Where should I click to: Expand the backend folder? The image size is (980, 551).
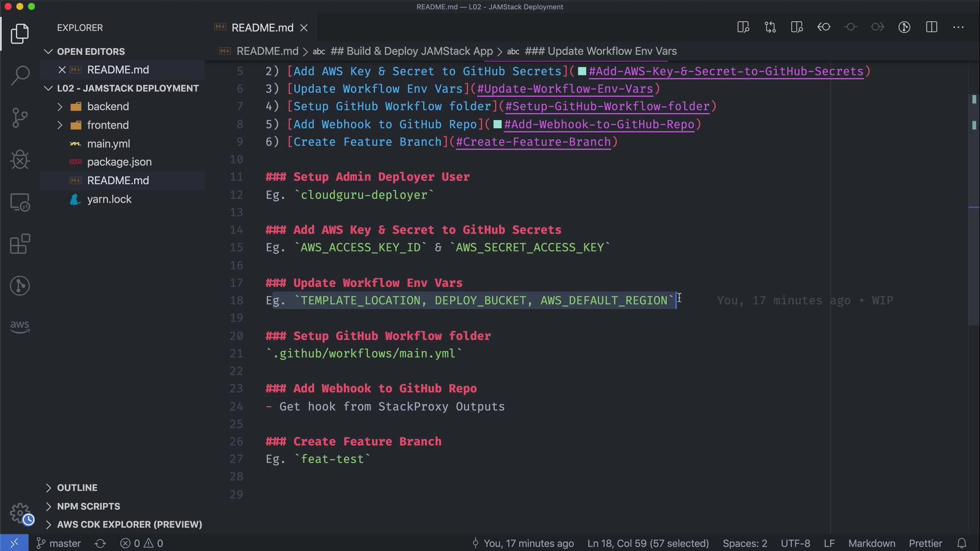(x=108, y=106)
